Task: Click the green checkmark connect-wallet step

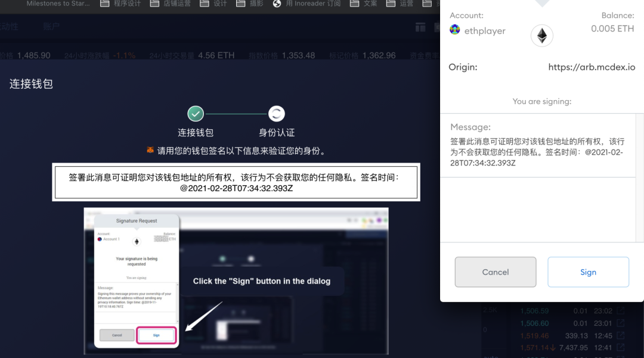Action: (x=196, y=113)
